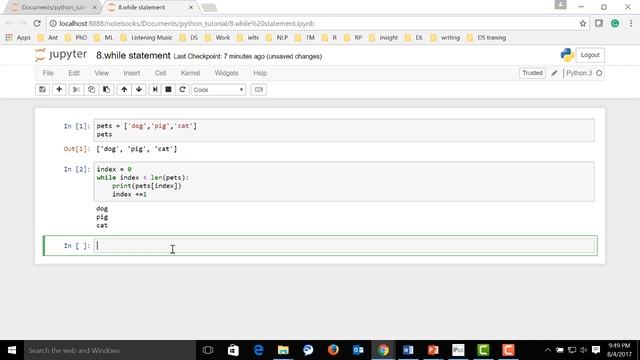This screenshot has width=640, height=360.
Task: Open the Insert menu
Action: tap(132, 73)
